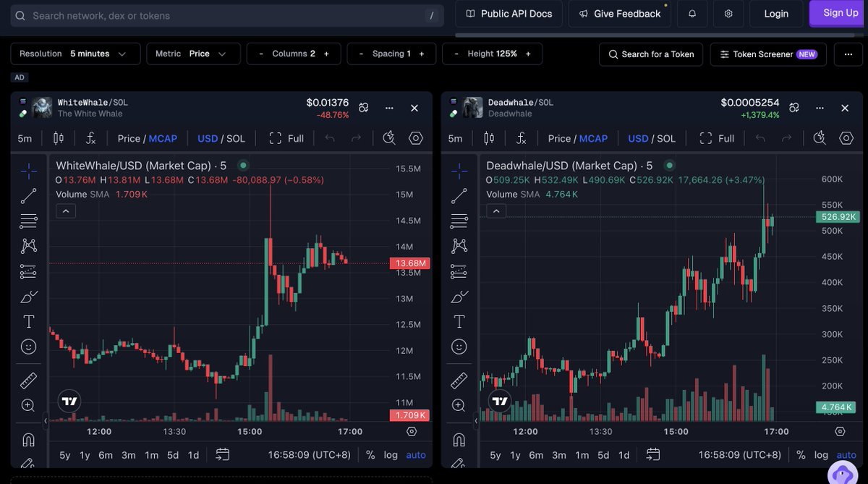Decrease Spacing with minus
This screenshot has height=484, width=868.
[x=361, y=54]
